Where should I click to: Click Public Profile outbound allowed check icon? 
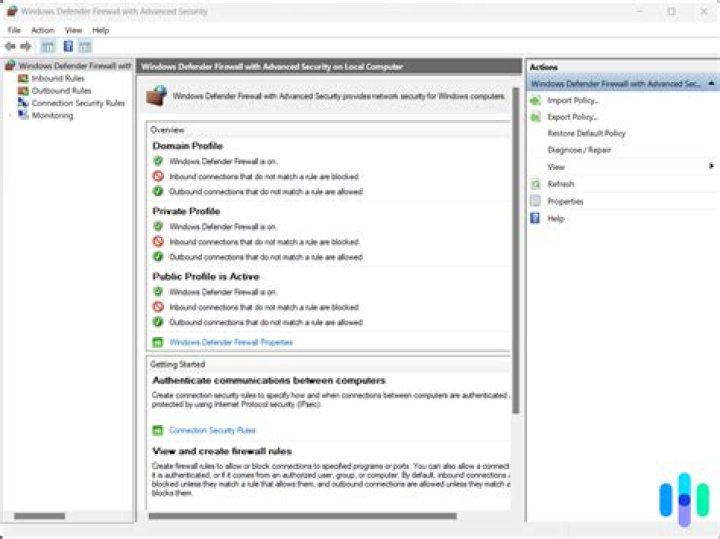158,322
